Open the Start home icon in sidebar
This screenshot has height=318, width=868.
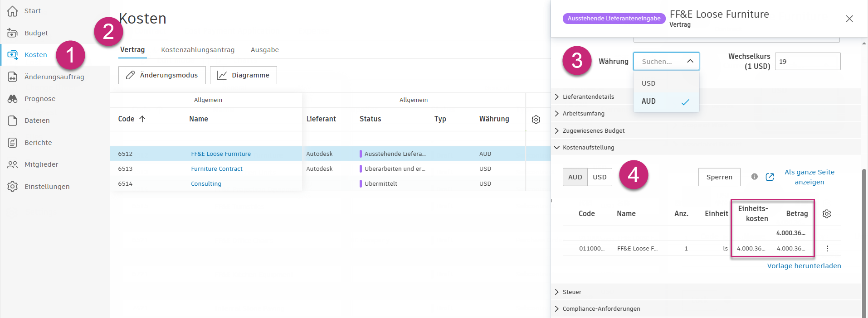click(x=13, y=11)
